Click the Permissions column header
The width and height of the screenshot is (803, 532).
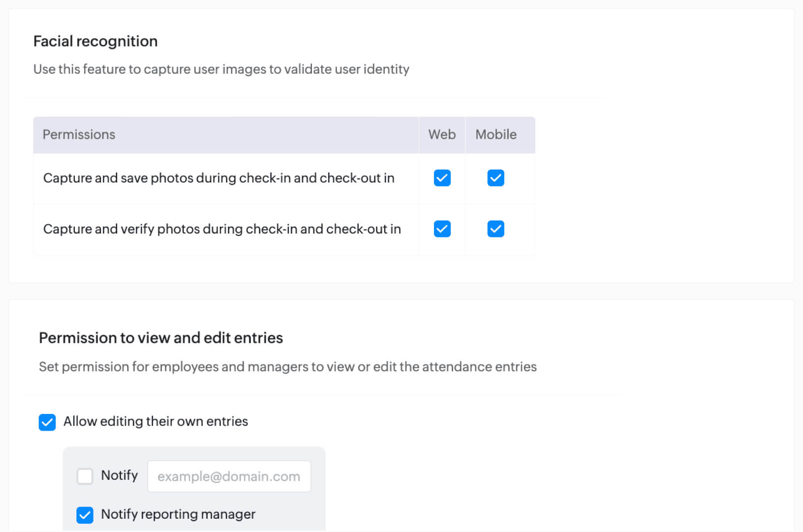79,135
